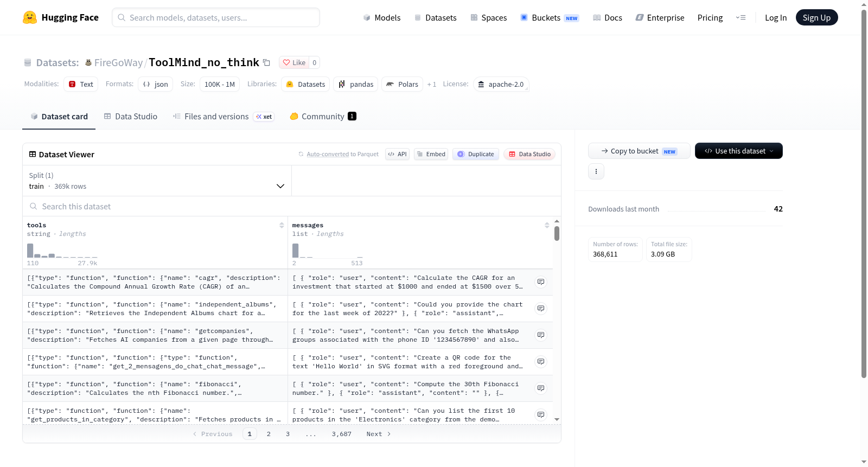This screenshot has height=467, width=868.
Task: Switch to the Data Studio tab
Action: [x=131, y=116]
